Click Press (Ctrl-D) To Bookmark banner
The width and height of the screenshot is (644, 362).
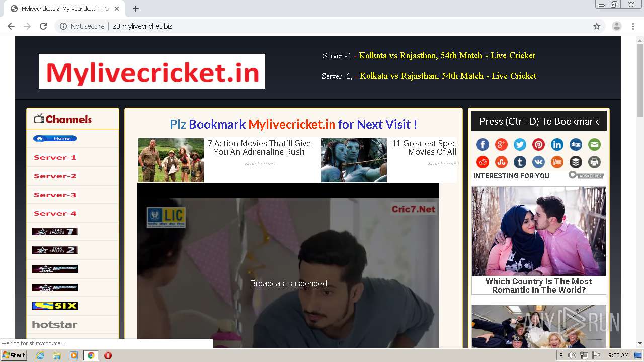tap(539, 121)
